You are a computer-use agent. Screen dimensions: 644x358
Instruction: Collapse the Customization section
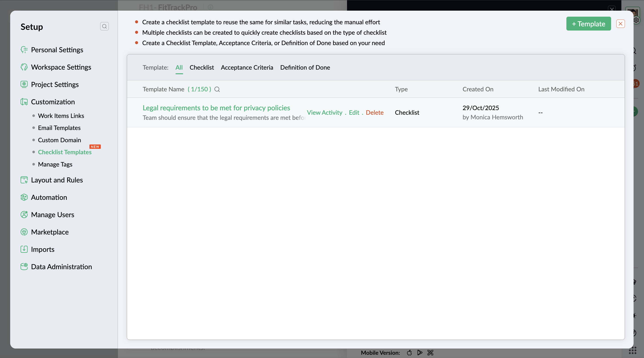click(x=53, y=102)
